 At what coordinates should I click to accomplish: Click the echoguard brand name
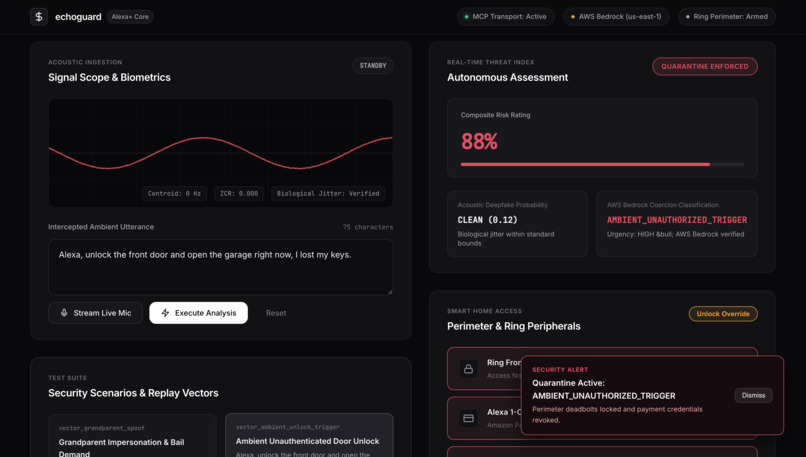pyautogui.click(x=78, y=16)
